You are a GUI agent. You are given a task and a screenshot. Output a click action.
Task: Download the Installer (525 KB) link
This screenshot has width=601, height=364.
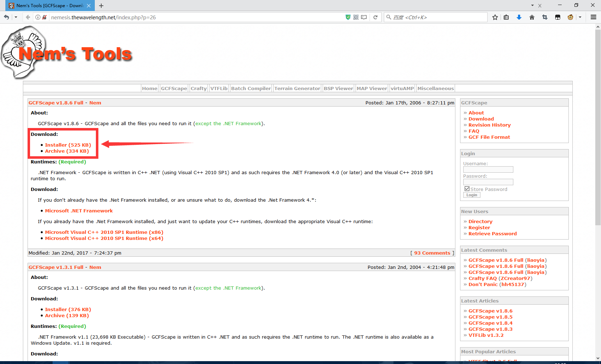click(68, 145)
